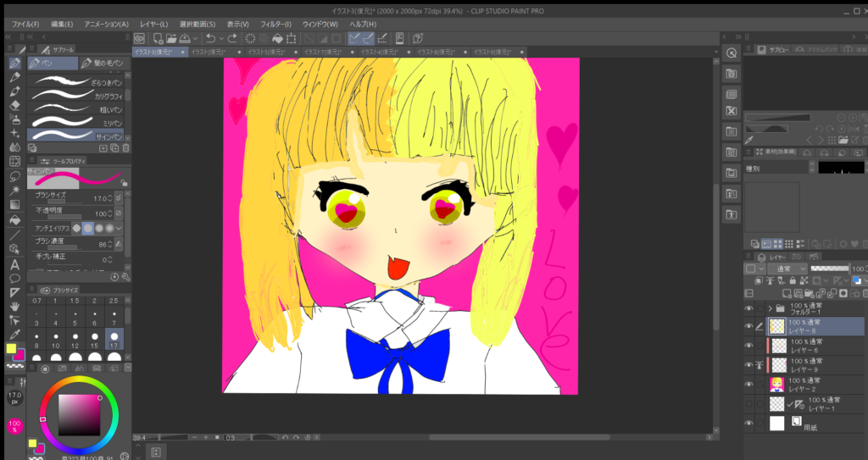Select the Eraser tool

pyautogui.click(x=15, y=105)
